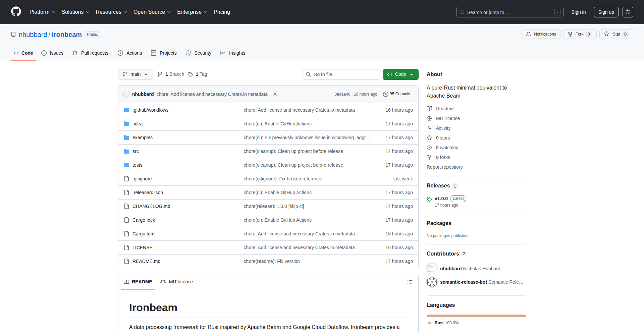Select the Code tab
644x333 pixels.
pos(23,53)
